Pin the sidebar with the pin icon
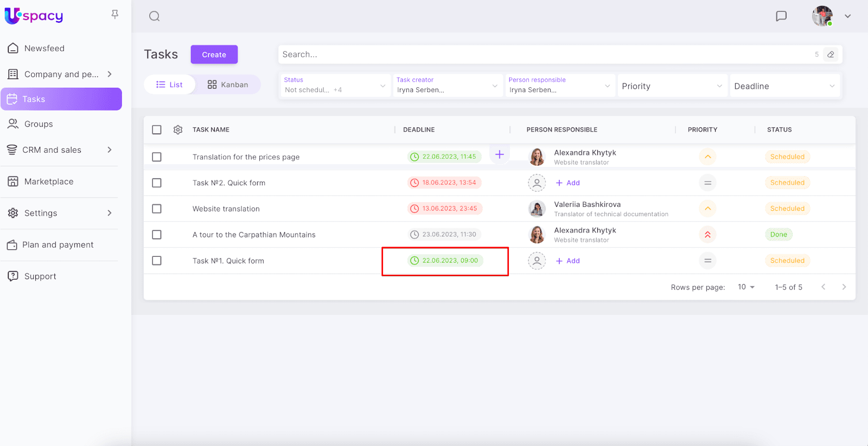868x446 pixels. pyautogui.click(x=114, y=15)
